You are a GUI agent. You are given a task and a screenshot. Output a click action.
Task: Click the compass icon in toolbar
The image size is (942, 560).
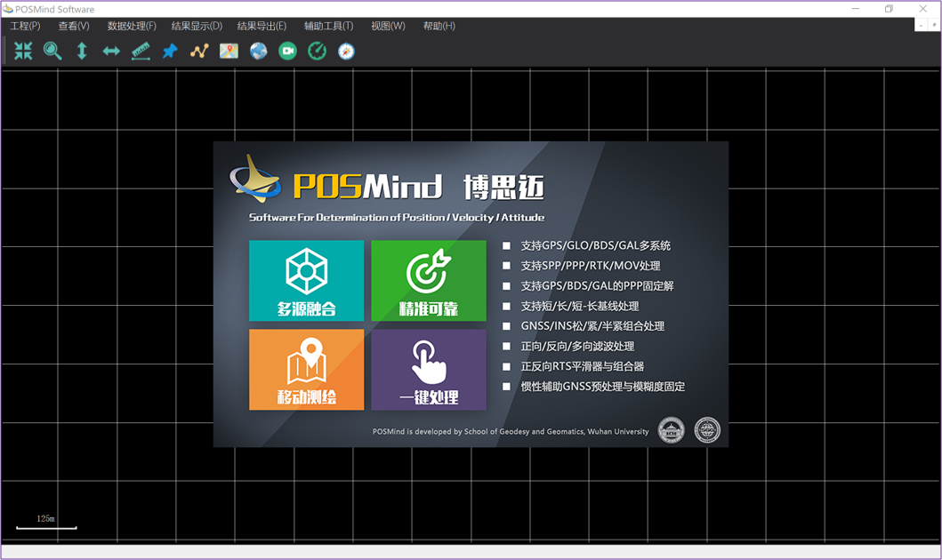click(x=346, y=51)
